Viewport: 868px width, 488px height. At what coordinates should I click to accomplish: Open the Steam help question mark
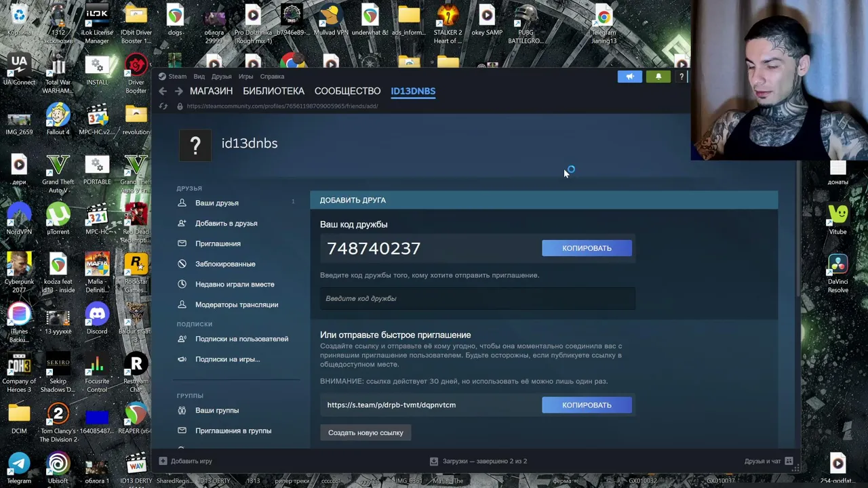tap(681, 77)
